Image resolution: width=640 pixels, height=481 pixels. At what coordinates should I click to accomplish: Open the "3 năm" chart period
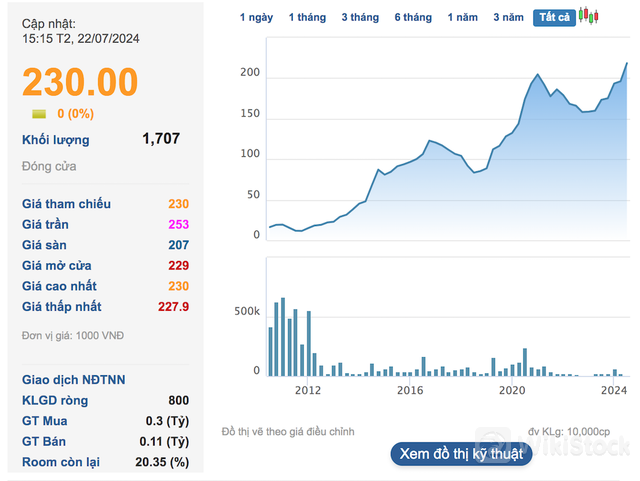click(x=508, y=18)
